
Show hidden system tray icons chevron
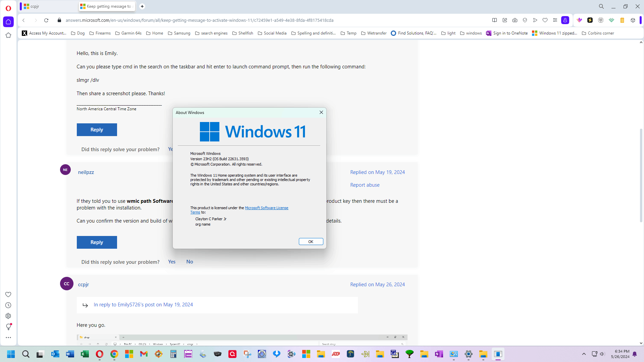click(x=584, y=354)
